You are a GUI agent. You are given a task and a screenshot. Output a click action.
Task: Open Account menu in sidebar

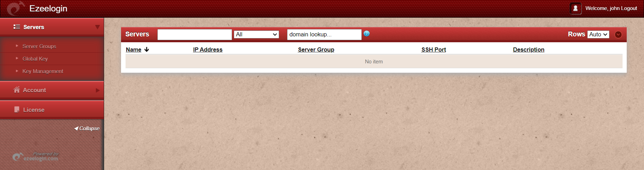tap(52, 90)
